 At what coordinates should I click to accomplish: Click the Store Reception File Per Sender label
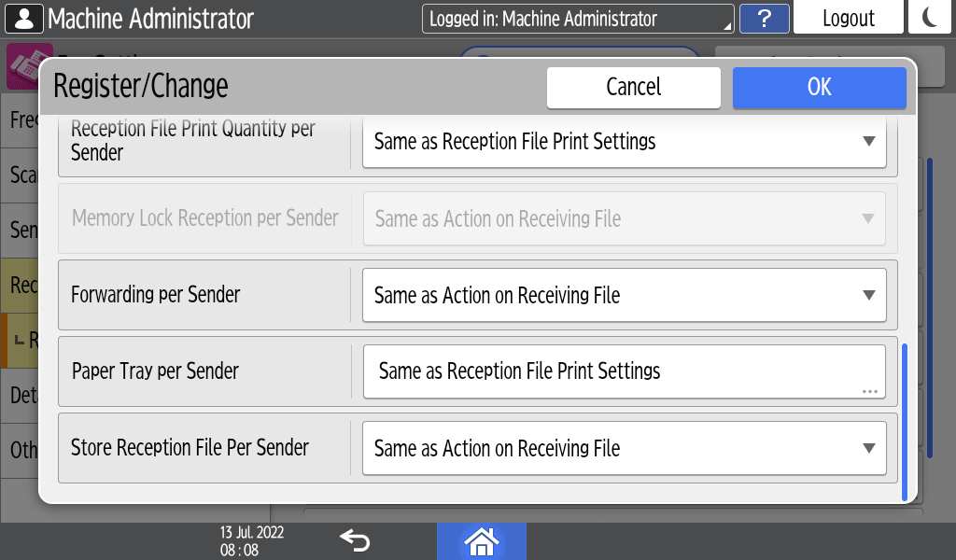[190, 448]
